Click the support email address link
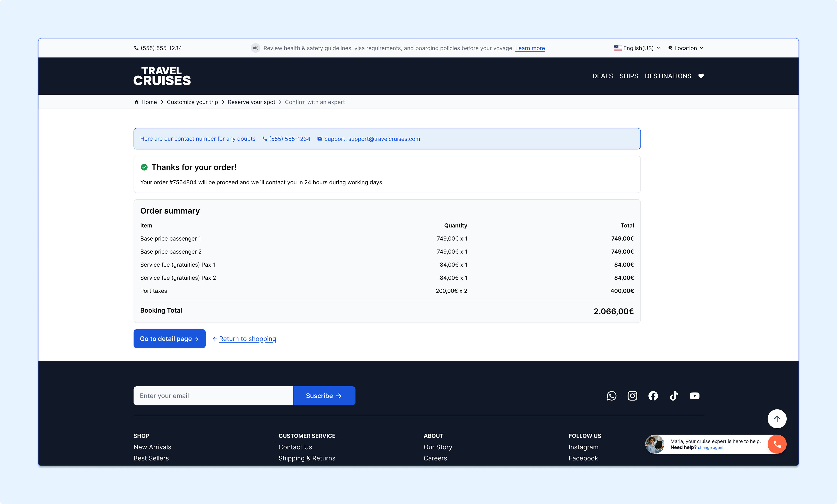837x504 pixels. pyautogui.click(x=384, y=139)
